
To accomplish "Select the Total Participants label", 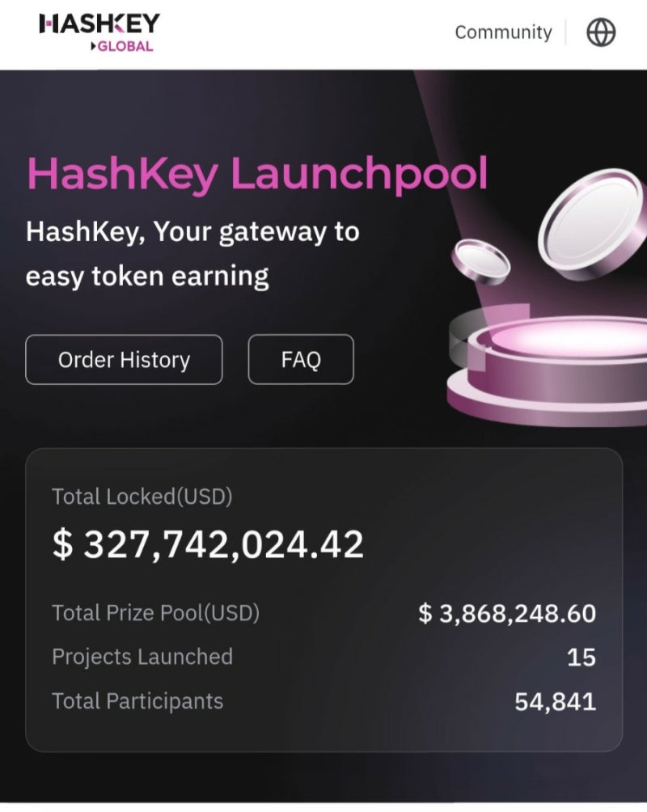I will (137, 702).
